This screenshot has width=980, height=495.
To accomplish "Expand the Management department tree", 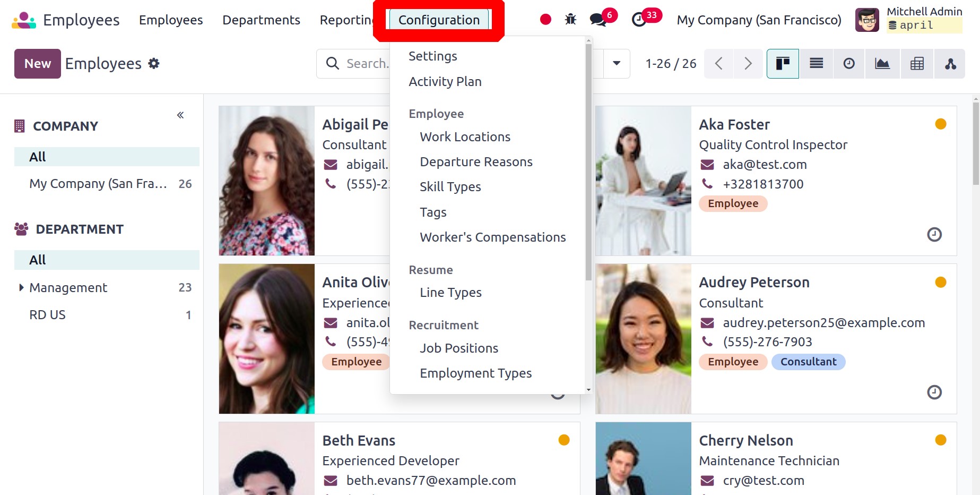I will 21,287.
